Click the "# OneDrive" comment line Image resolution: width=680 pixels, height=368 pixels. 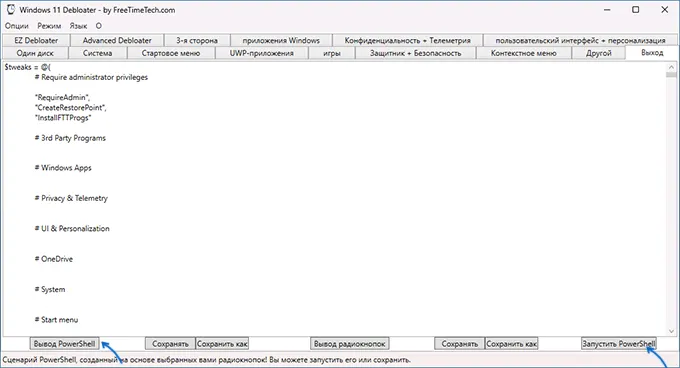tap(54, 259)
